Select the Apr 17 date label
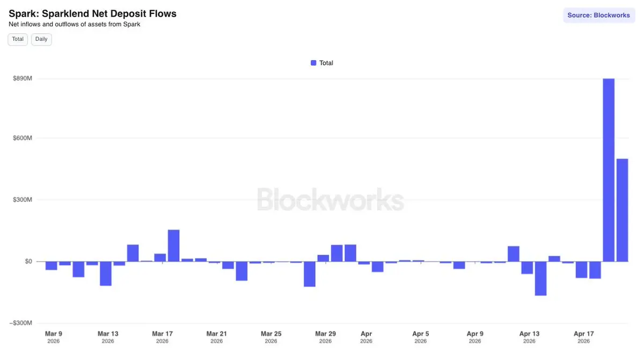This screenshot has height=354, width=644. (583, 334)
